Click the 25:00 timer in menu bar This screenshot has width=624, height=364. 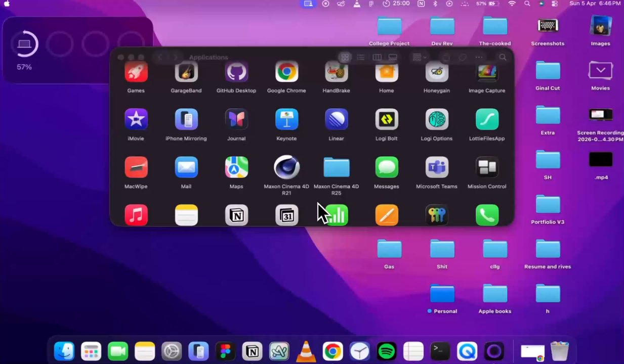tap(396, 4)
